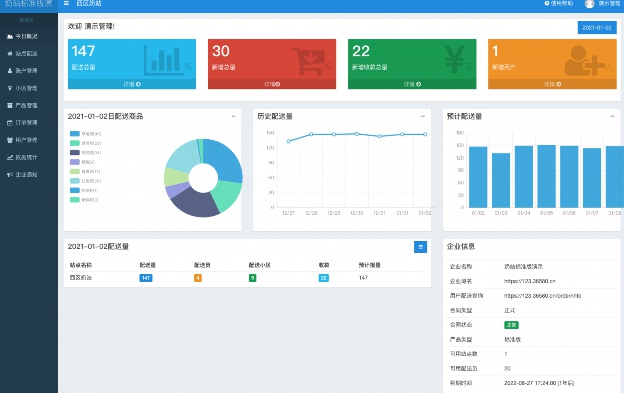Click the green contract status badge

pos(511,325)
